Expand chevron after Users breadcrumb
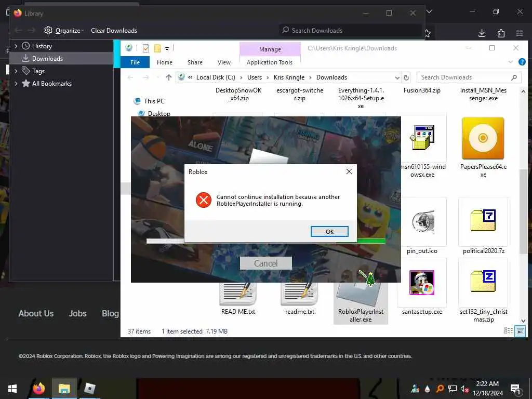The height and width of the screenshot is (399, 532). click(268, 77)
